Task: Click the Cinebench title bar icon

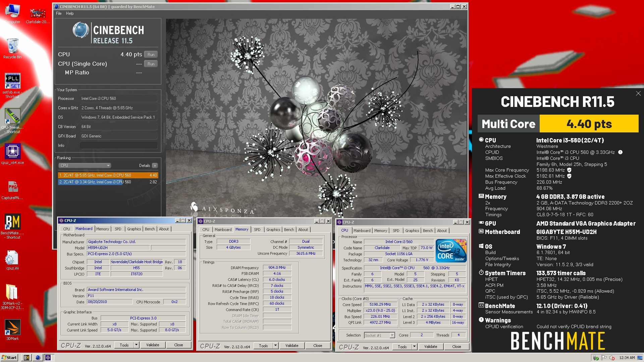Action: coord(56,7)
